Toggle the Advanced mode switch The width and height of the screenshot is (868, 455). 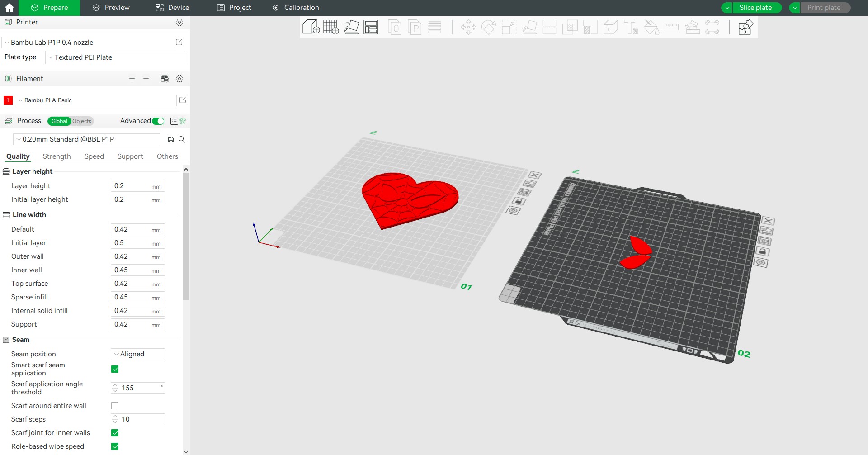(x=158, y=121)
